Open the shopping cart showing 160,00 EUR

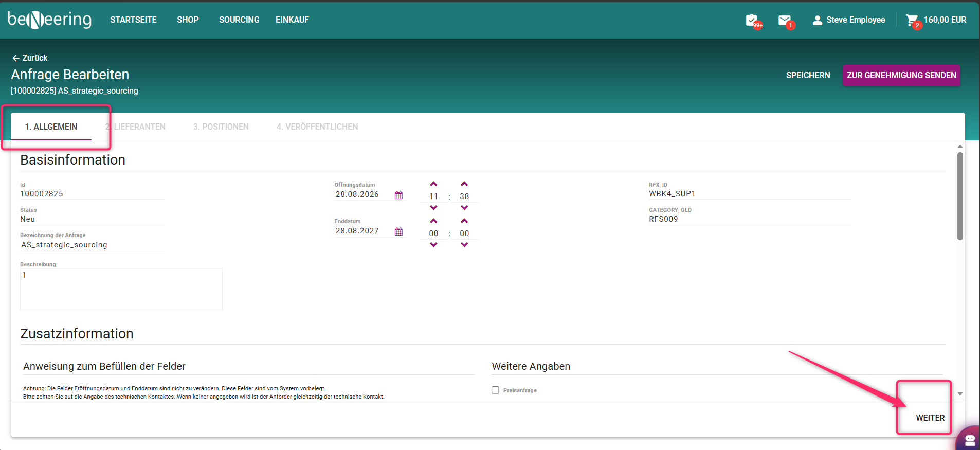coord(936,20)
